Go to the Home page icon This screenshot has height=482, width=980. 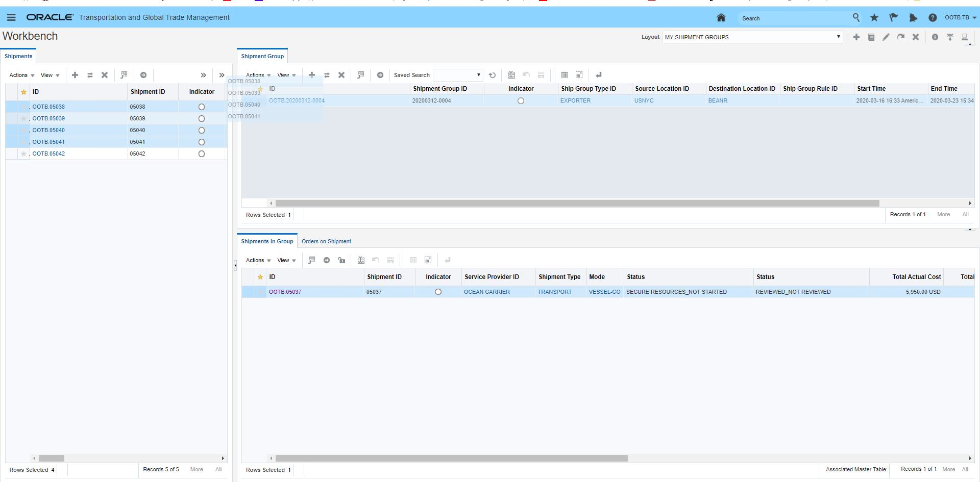(721, 18)
